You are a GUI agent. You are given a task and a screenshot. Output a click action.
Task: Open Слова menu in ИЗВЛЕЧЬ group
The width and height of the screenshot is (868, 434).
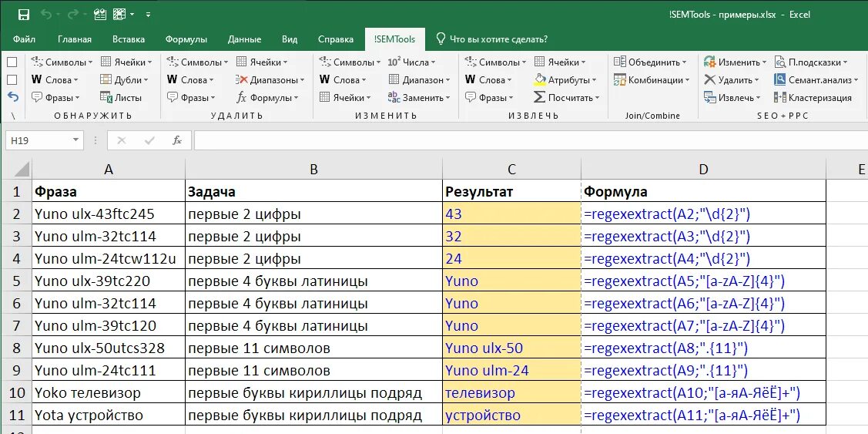coord(489,80)
